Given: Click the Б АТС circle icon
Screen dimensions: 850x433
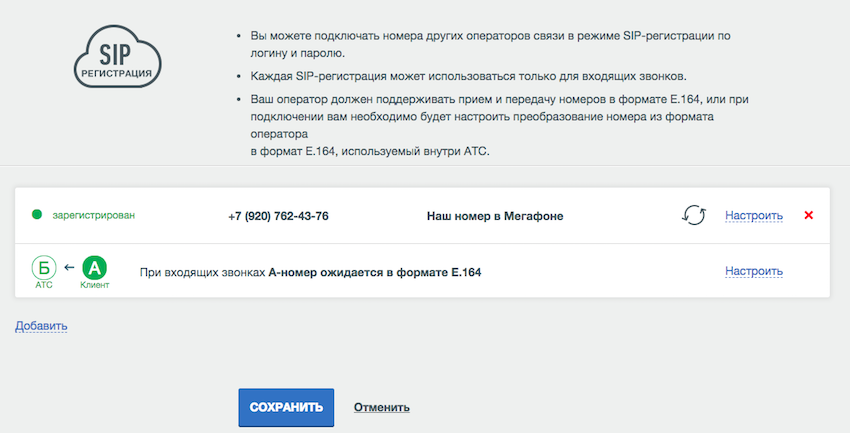Looking at the screenshot, I should (44, 268).
